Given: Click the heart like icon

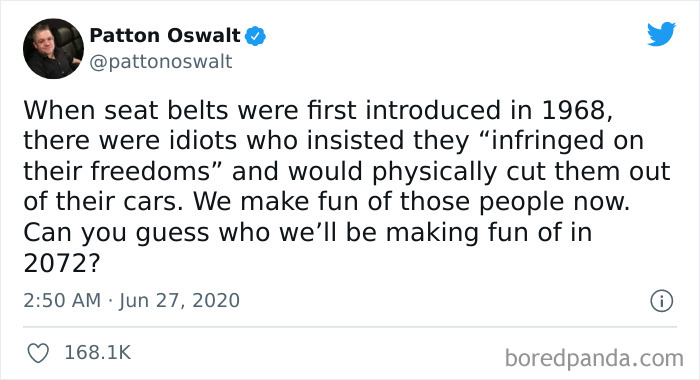Looking at the screenshot, I should click(x=38, y=353).
